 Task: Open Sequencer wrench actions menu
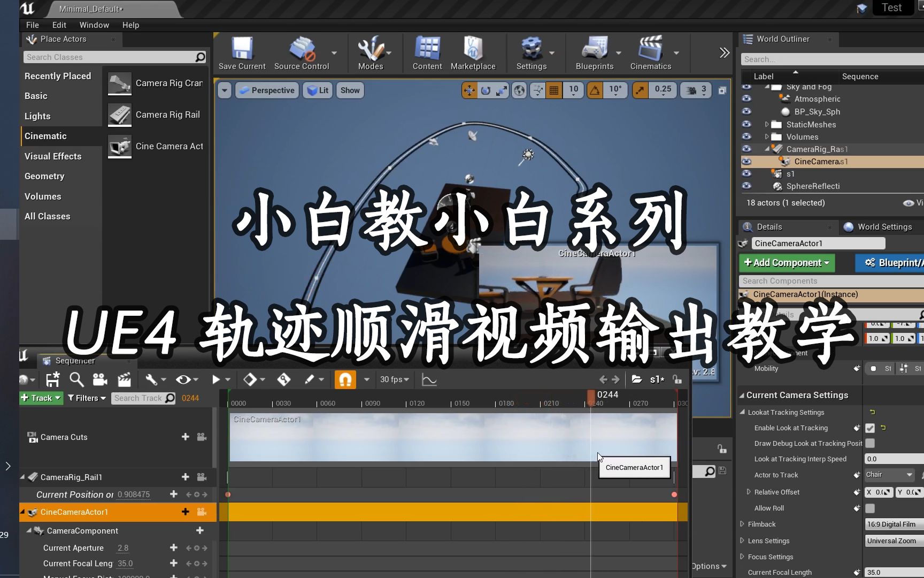[x=156, y=379]
